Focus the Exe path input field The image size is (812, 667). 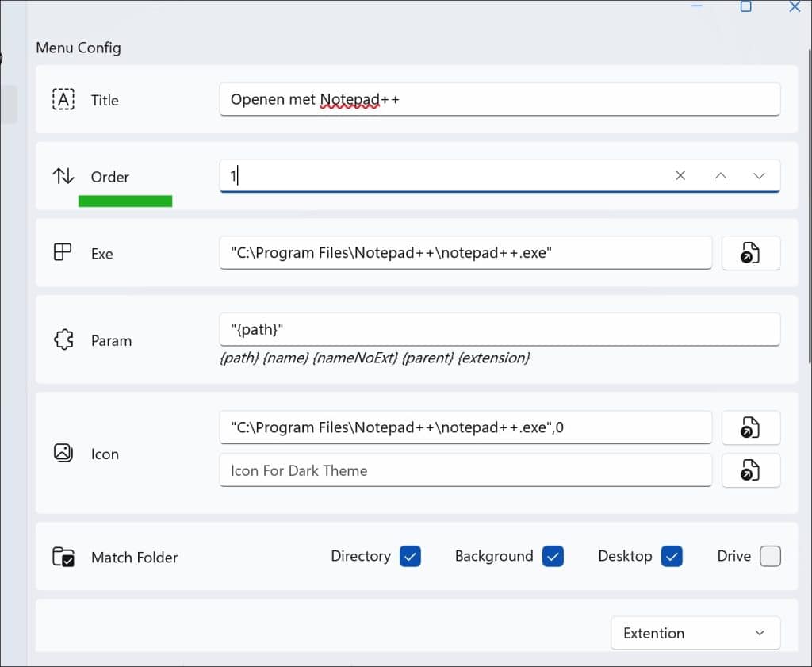pyautogui.click(x=465, y=254)
